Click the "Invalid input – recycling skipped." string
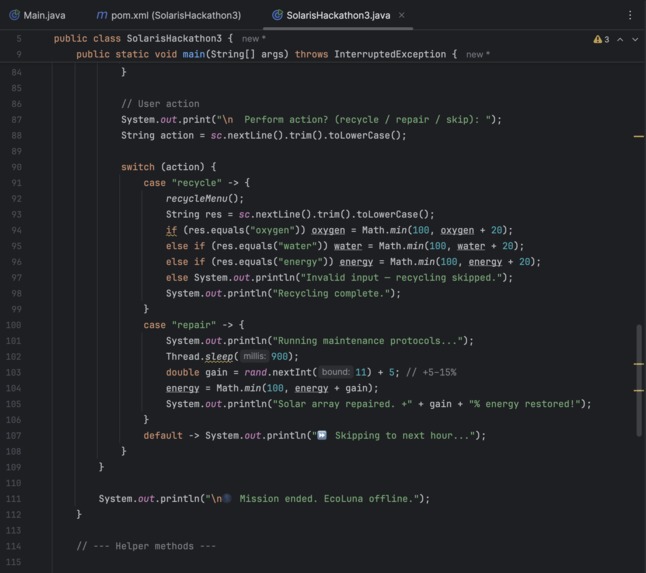Screen dimensions: 646x573 point(401,277)
